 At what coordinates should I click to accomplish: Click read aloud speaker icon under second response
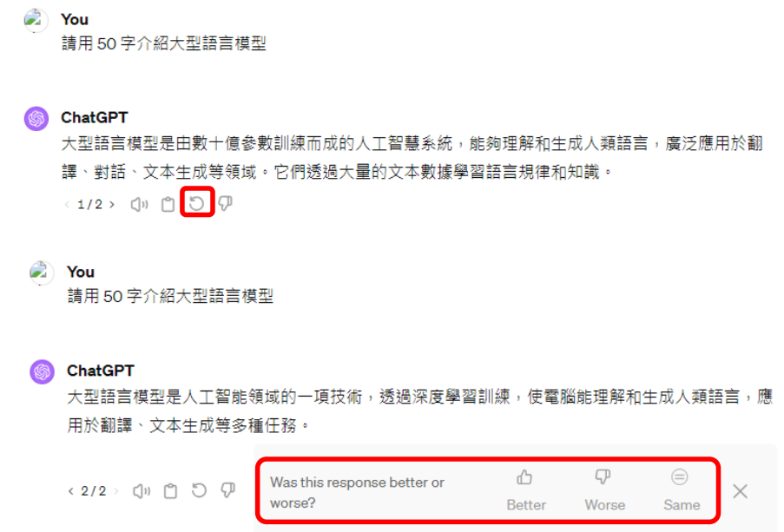142,491
